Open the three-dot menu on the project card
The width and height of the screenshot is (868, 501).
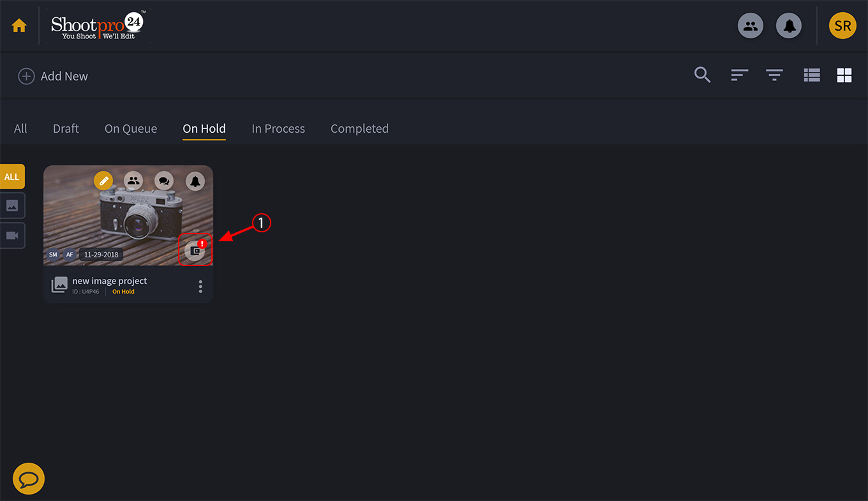click(x=200, y=286)
